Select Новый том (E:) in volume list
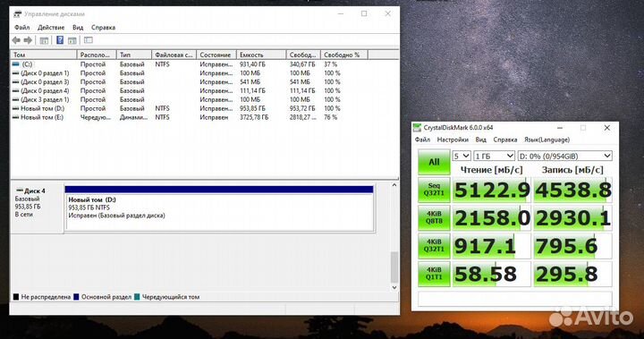The width and height of the screenshot is (644, 339). (204, 117)
